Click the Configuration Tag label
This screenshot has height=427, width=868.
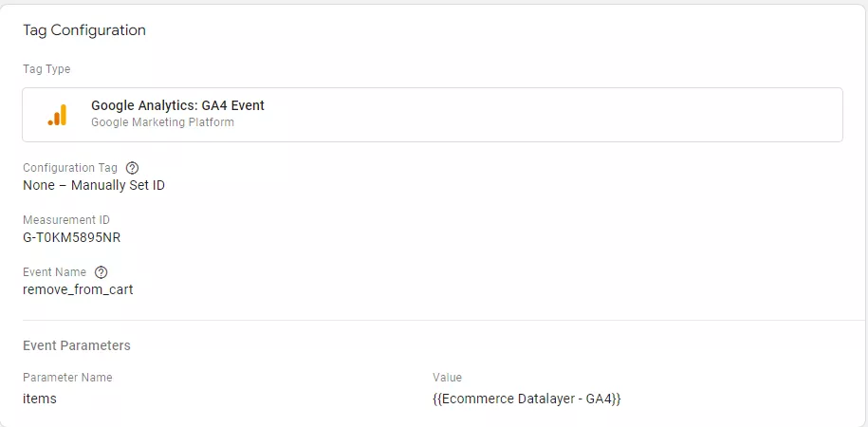pyautogui.click(x=70, y=168)
